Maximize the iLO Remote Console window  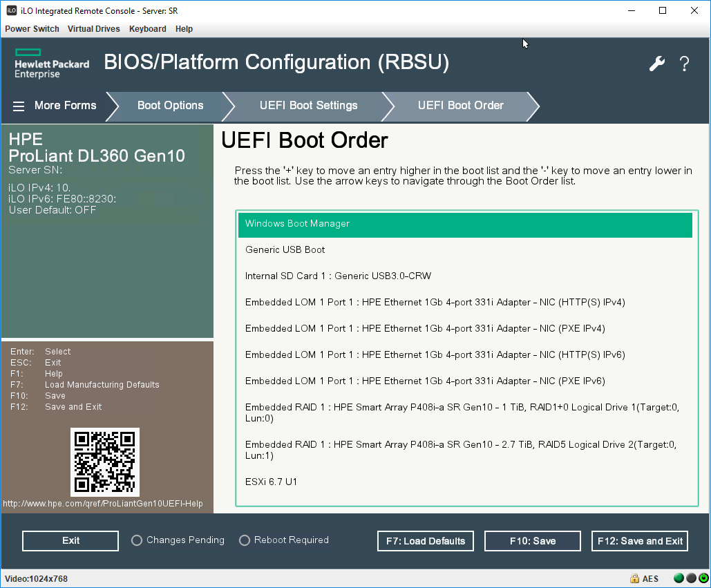point(663,10)
